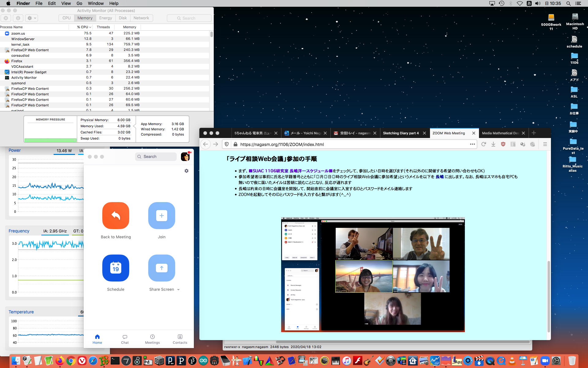Open the SUAC 1106 schedule link
Viewport: 588px width, 368px height.
[x=290, y=171]
